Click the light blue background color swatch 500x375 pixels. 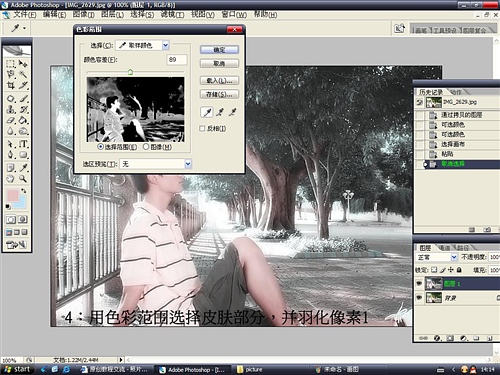[21, 204]
